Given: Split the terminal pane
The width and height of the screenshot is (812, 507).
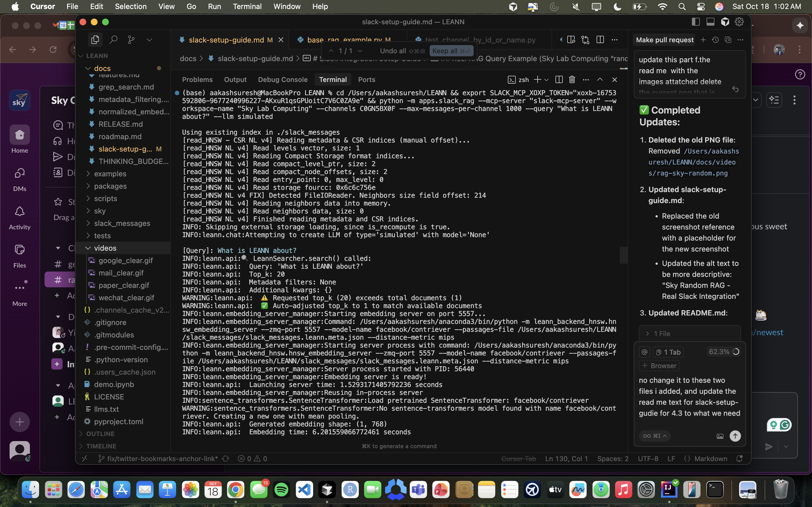Looking at the screenshot, I should coord(559,79).
